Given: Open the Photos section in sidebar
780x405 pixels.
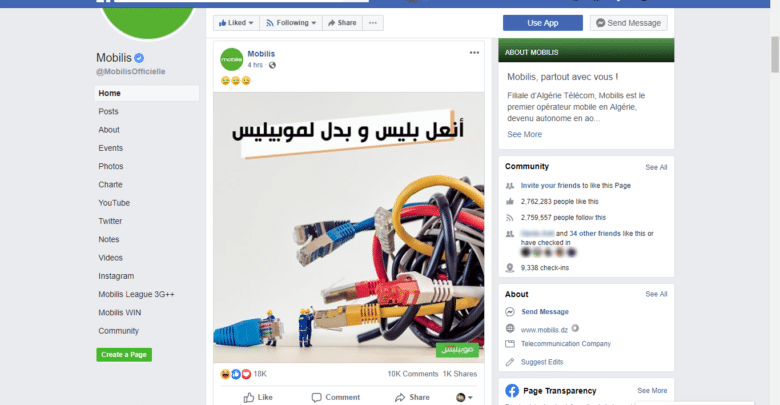Looking at the screenshot, I should pyautogui.click(x=110, y=166).
